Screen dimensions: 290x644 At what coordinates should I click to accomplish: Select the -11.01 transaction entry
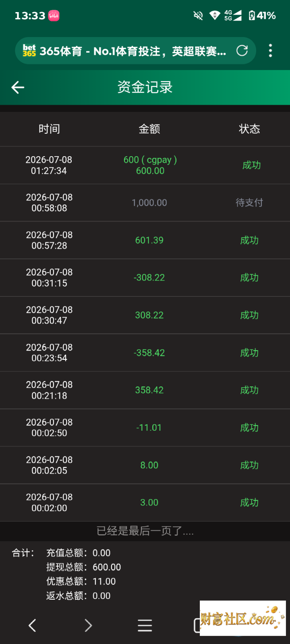[x=145, y=427]
